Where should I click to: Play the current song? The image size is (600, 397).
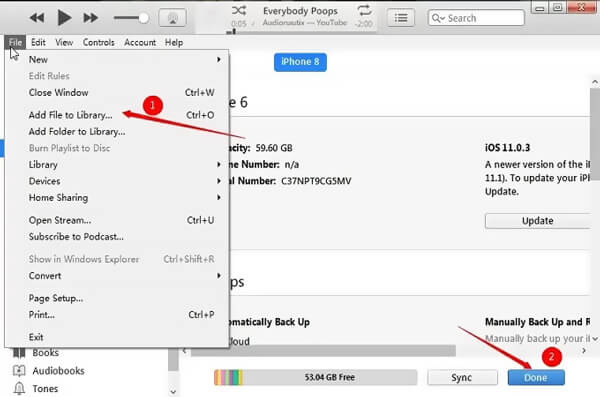(x=64, y=18)
